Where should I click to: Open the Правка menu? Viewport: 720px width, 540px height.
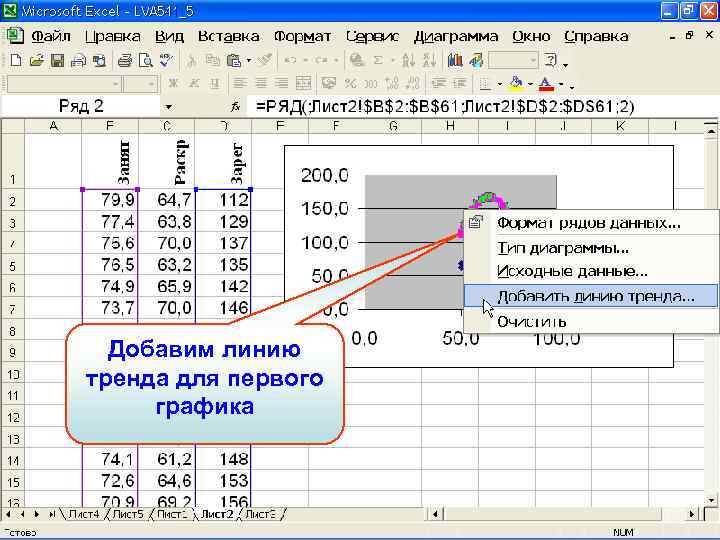pos(112,36)
